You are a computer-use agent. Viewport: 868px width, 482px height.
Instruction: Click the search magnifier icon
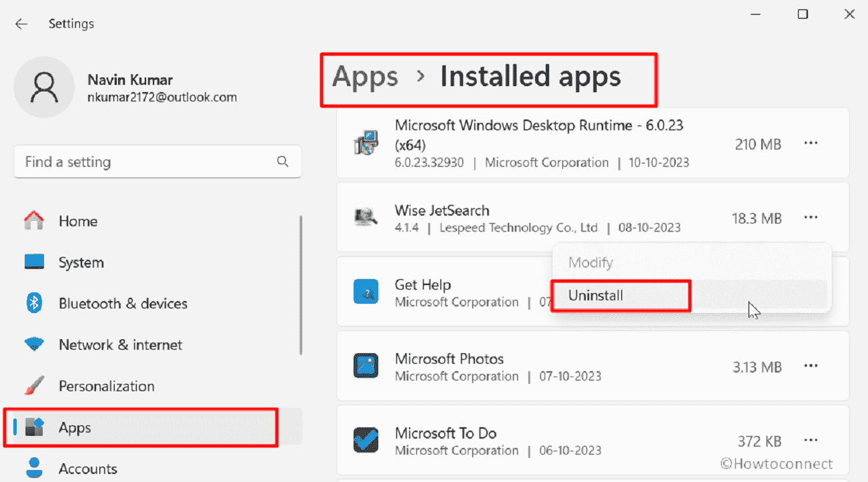pos(283,162)
